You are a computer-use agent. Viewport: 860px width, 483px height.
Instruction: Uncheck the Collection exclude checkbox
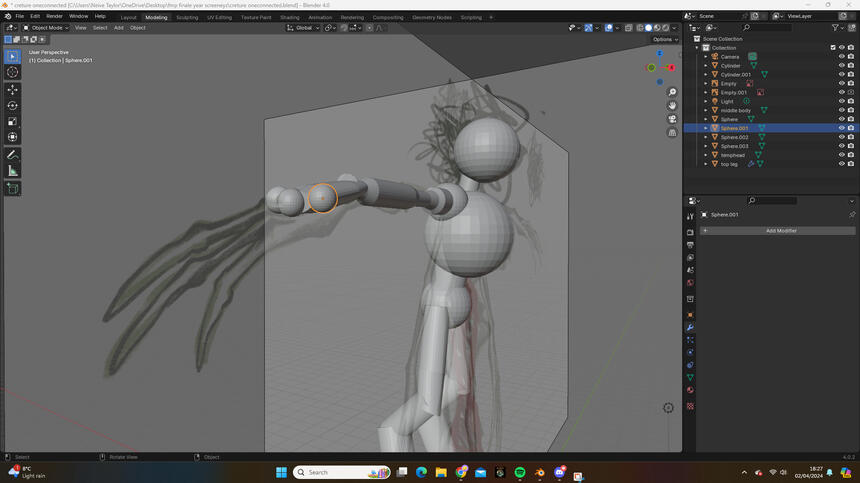833,47
